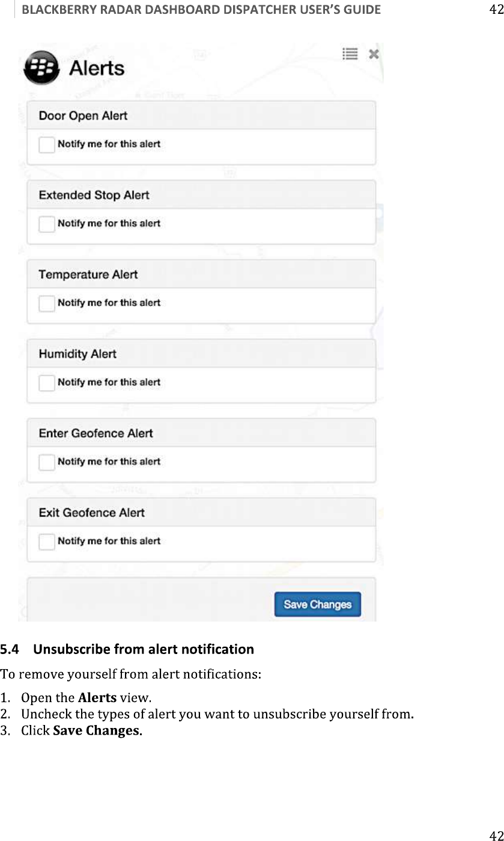Image resolution: width=504 pixels, height=841 pixels.
Task: Enable the Enter Geofence Alert notification
Action: pyautogui.click(x=47, y=462)
